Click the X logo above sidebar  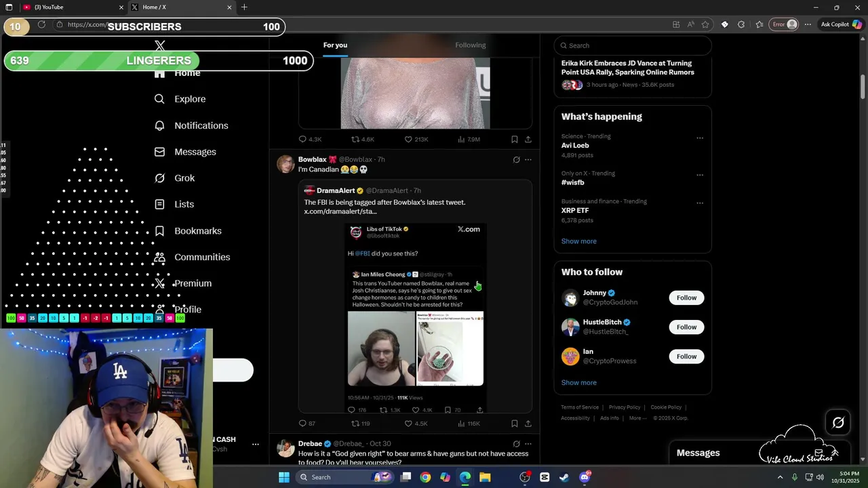point(160,46)
